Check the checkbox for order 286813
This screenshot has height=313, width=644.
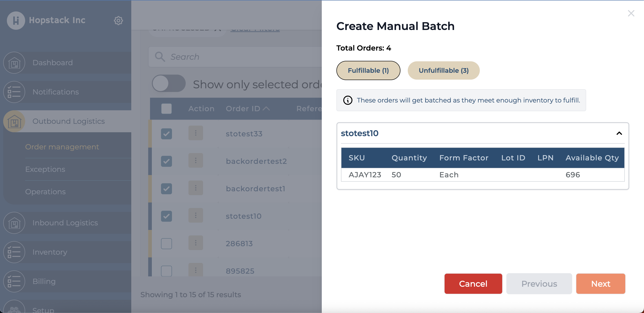coord(166,243)
